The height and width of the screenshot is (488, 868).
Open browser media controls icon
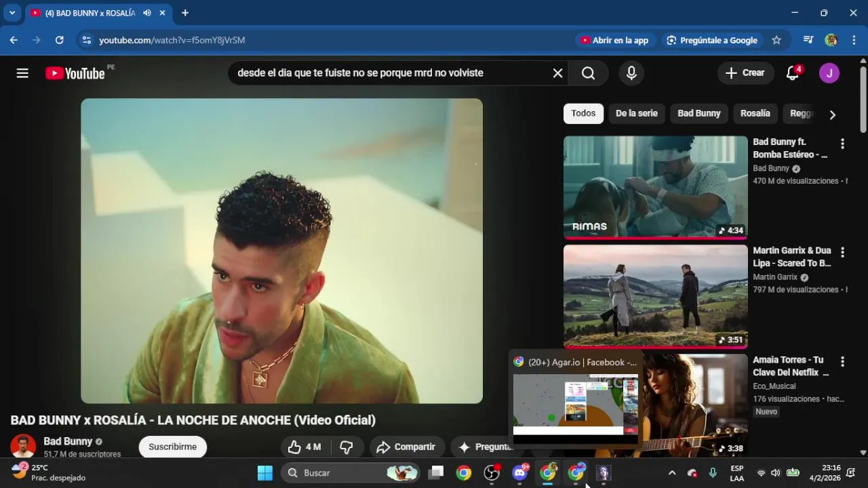[x=808, y=40]
